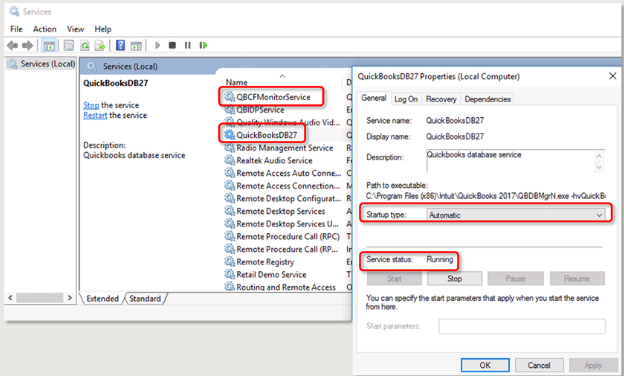Screen dimensions: 624x376
Task: Select the General tab
Action: (374, 98)
